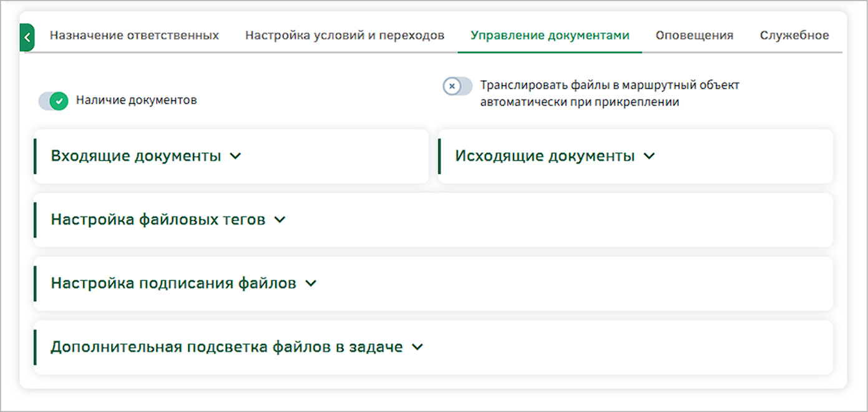Go to the Оповещения tab
Viewport: 868px width, 412px height.
point(694,36)
